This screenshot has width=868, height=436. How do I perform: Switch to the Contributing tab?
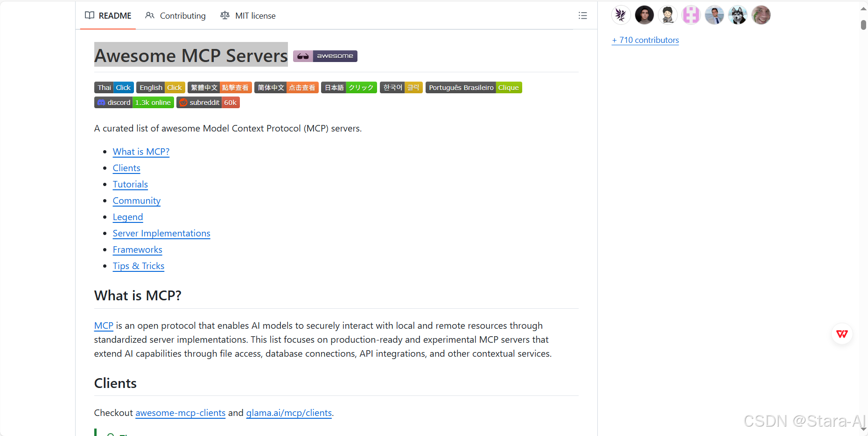pos(175,15)
